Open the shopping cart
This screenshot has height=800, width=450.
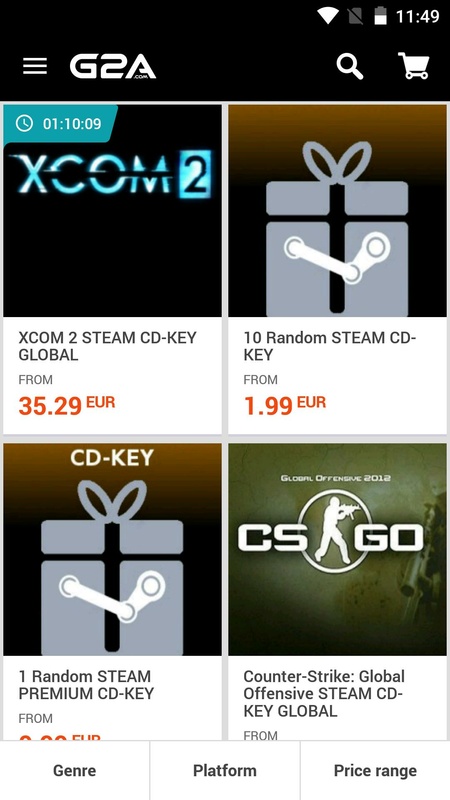413,66
